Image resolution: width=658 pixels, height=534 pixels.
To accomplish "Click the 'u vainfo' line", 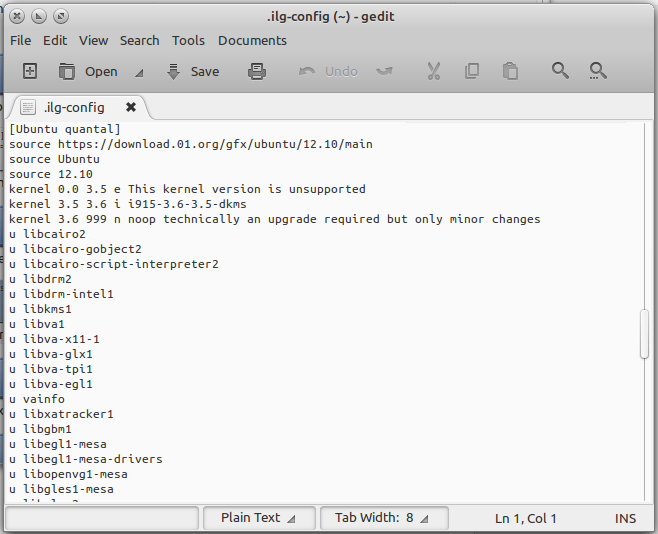I will [37, 399].
